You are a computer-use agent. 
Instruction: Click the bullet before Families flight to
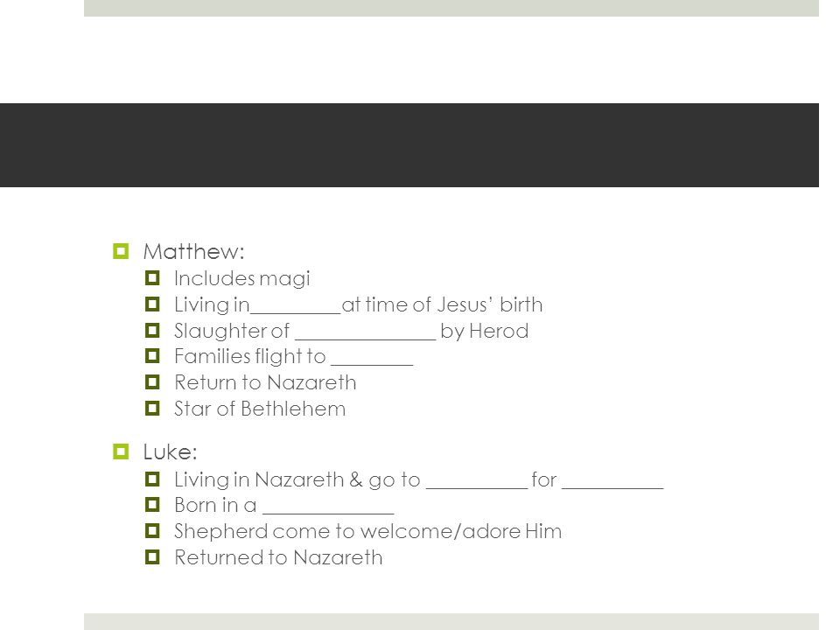coord(152,356)
